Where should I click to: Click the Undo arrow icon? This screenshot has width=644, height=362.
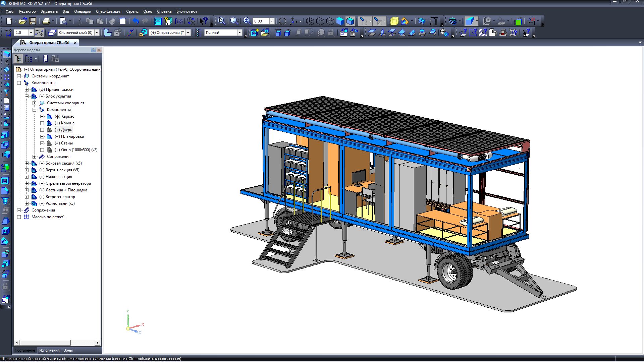click(136, 21)
